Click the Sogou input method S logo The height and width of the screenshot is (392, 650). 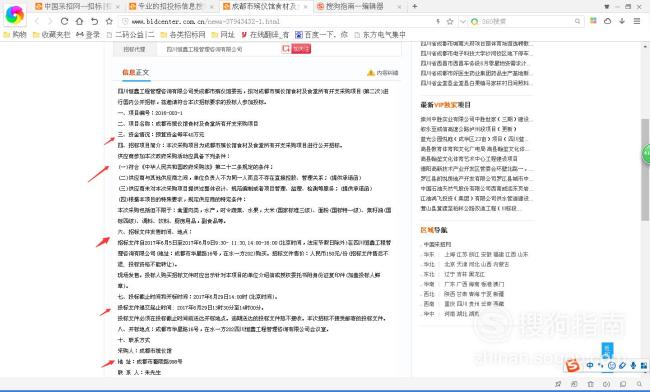572,366
